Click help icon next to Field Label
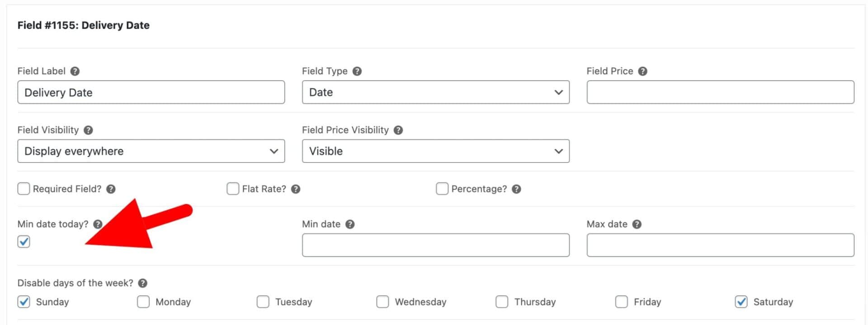The height and width of the screenshot is (325, 868). (75, 71)
